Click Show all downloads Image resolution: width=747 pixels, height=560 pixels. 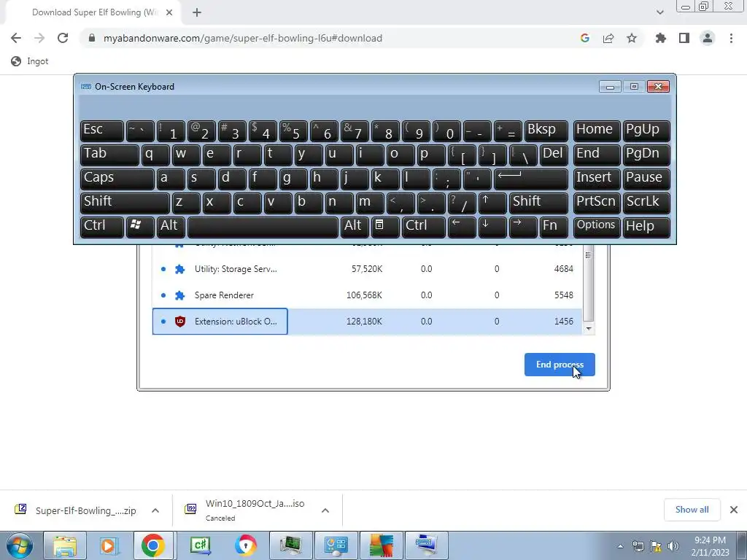click(x=692, y=510)
